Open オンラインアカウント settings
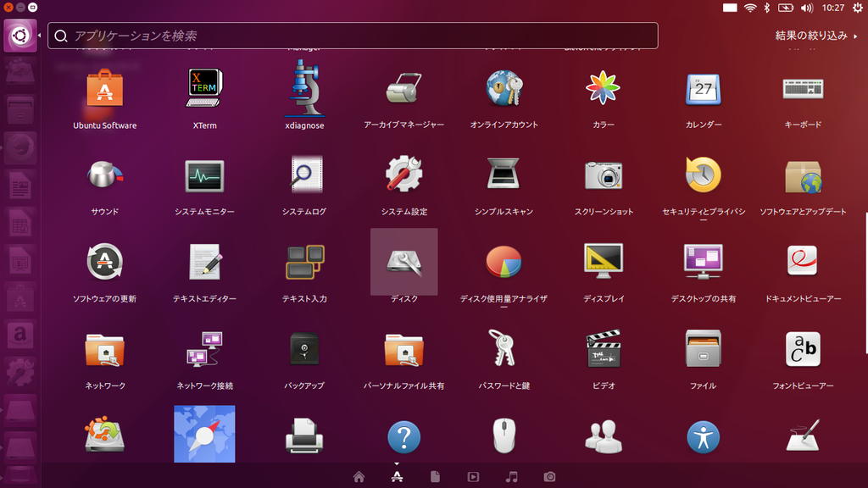The height and width of the screenshot is (488, 868). pyautogui.click(x=504, y=88)
